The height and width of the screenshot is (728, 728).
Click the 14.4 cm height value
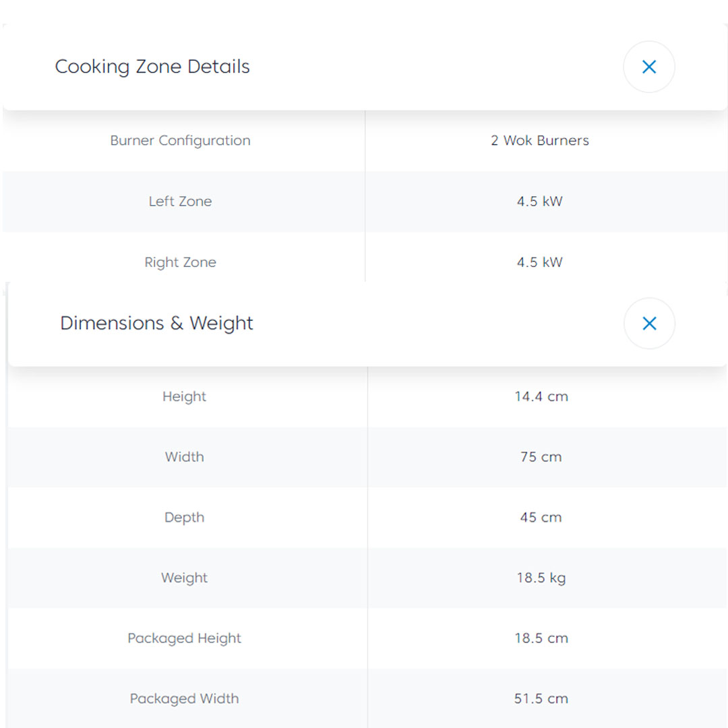[541, 396]
